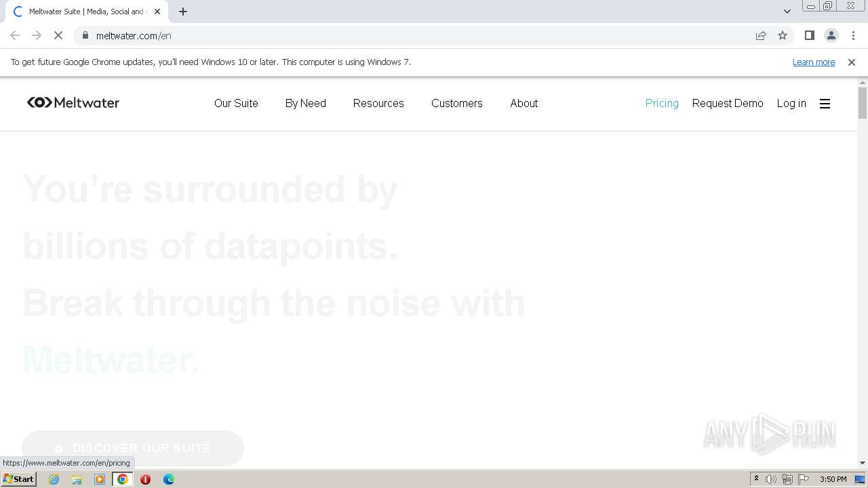
Task: Select the Chrome taskbar icon
Action: 123,479
